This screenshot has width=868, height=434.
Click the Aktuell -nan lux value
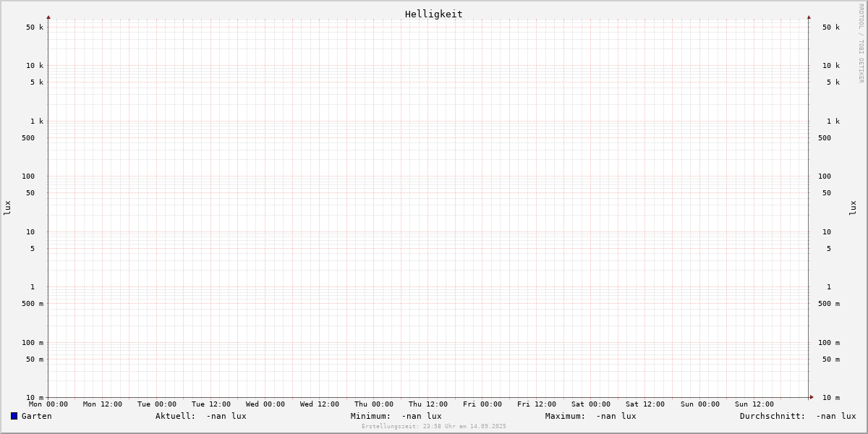[226, 416]
